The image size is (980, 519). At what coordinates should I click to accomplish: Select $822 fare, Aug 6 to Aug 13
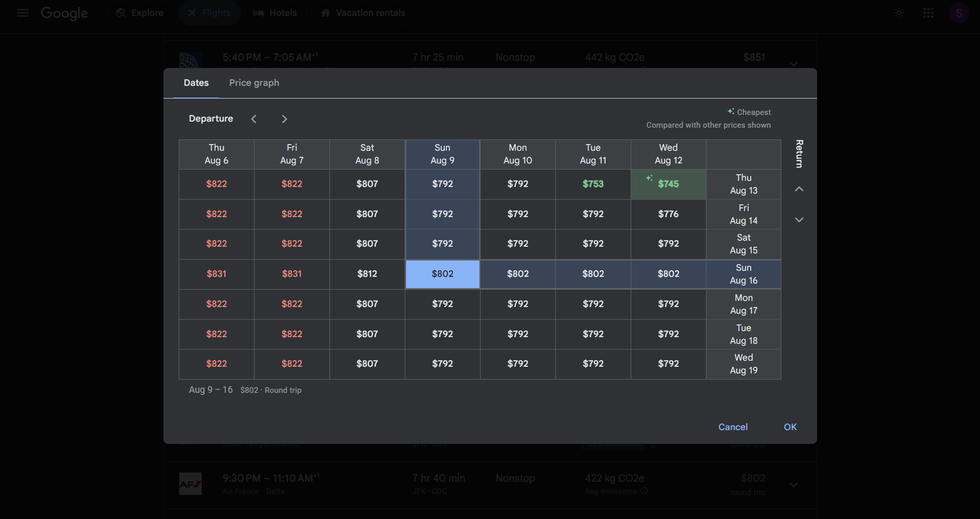click(x=217, y=184)
